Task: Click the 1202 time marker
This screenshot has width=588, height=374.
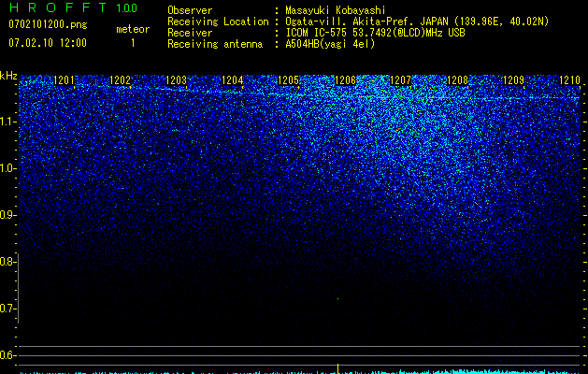Action: 120,80
